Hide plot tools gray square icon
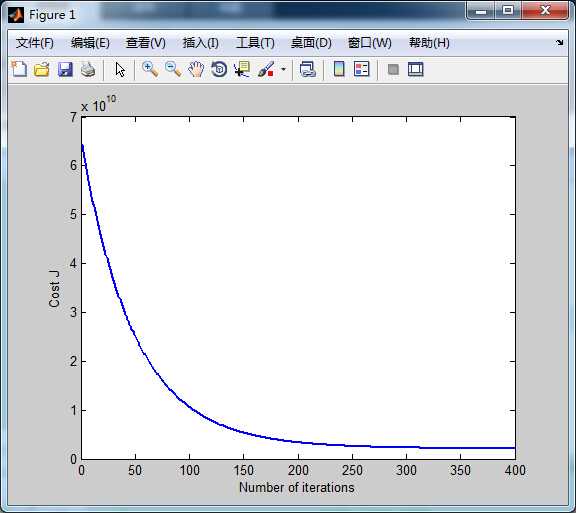The height and width of the screenshot is (513, 576). [x=393, y=69]
